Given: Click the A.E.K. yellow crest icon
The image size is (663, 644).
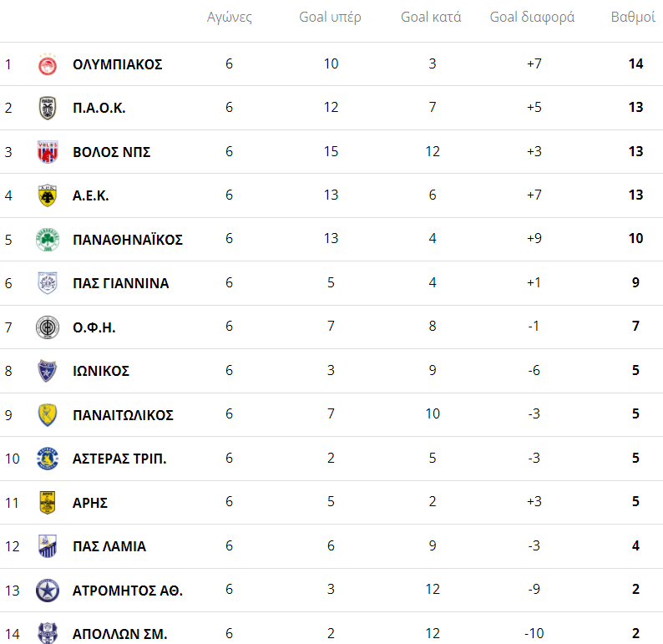Looking at the screenshot, I should click(48, 195).
